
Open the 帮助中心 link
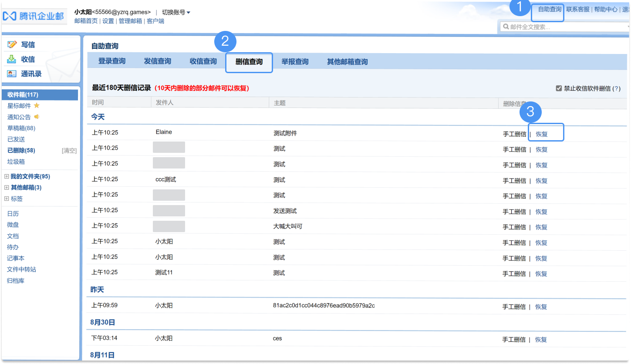click(606, 9)
